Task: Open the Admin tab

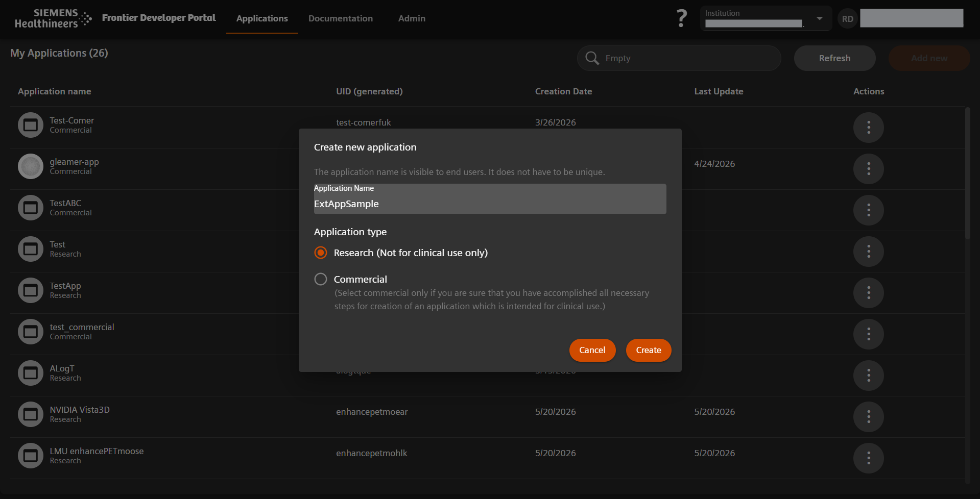Action: (x=412, y=18)
